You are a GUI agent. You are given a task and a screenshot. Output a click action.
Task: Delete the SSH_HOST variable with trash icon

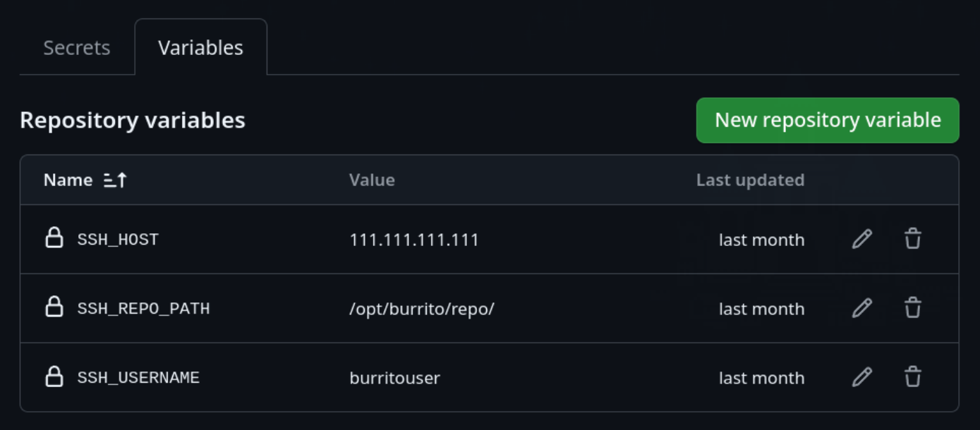pyautogui.click(x=913, y=239)
